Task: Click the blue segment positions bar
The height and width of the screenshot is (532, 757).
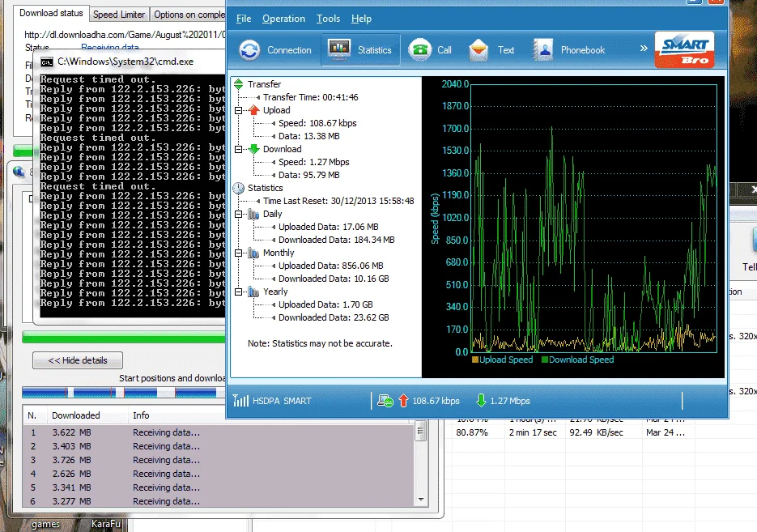Action: coord(124,393)
